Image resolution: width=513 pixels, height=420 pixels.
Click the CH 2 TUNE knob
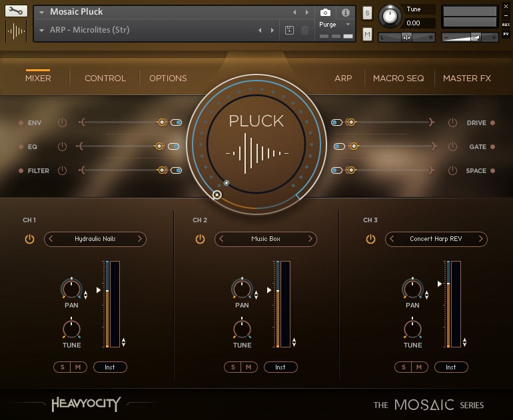[x=242, y=329]
